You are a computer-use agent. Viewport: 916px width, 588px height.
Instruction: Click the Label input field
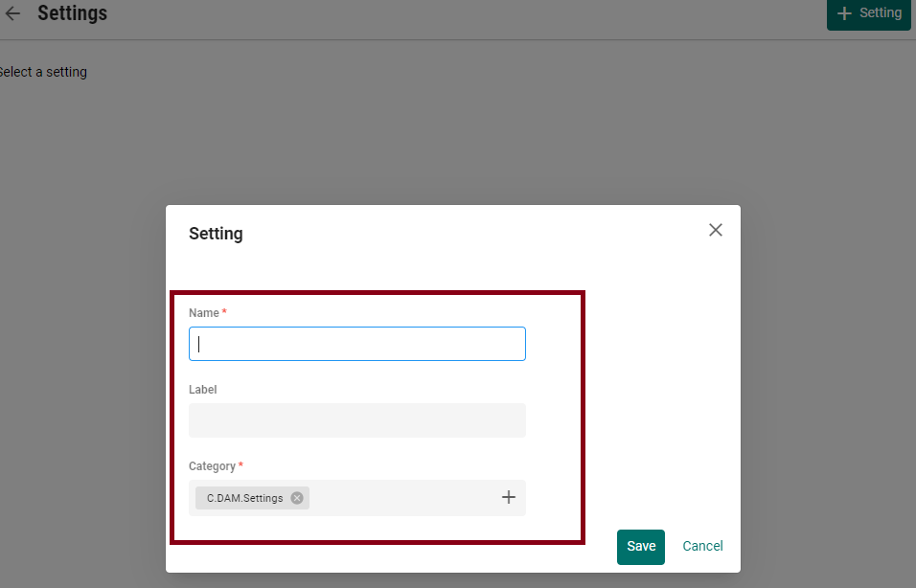pos(357,420)
